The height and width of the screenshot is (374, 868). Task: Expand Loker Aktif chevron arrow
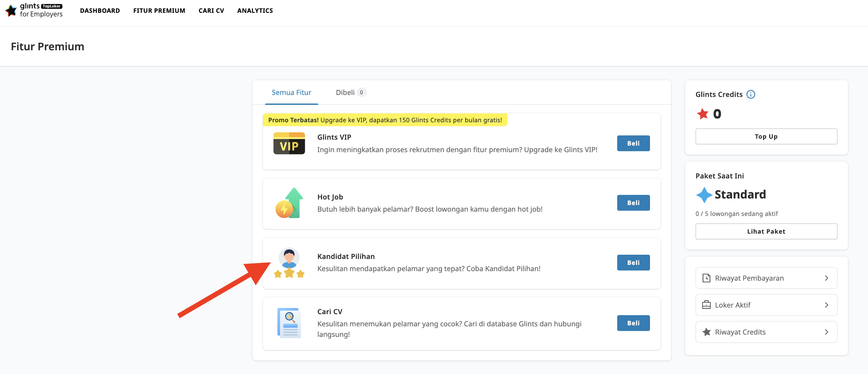click(826, 305)
